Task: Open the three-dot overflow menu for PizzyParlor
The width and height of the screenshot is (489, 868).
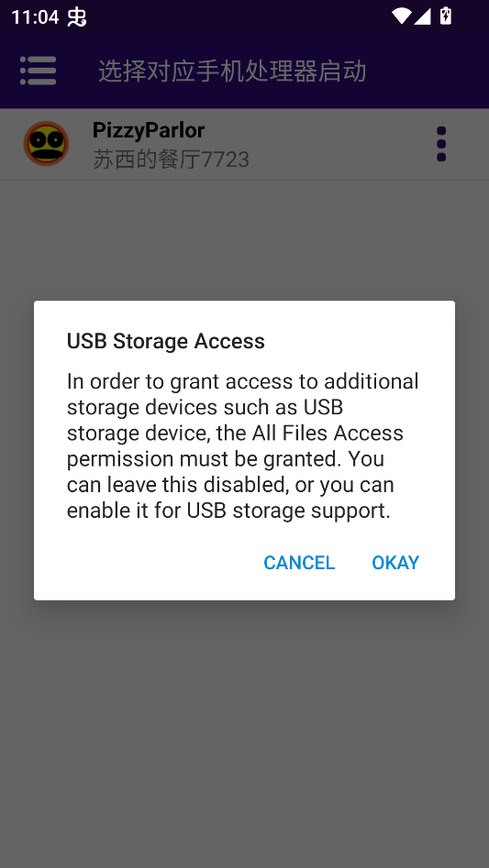Action: (x=440, y=144)
